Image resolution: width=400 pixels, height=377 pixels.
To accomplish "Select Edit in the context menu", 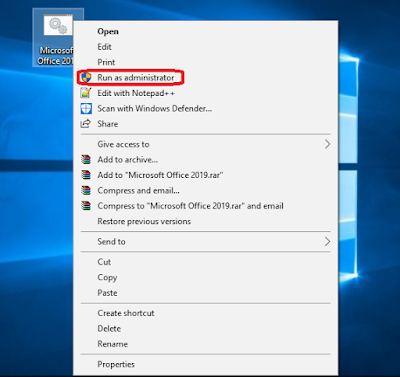I will click(x=104, y=47).
